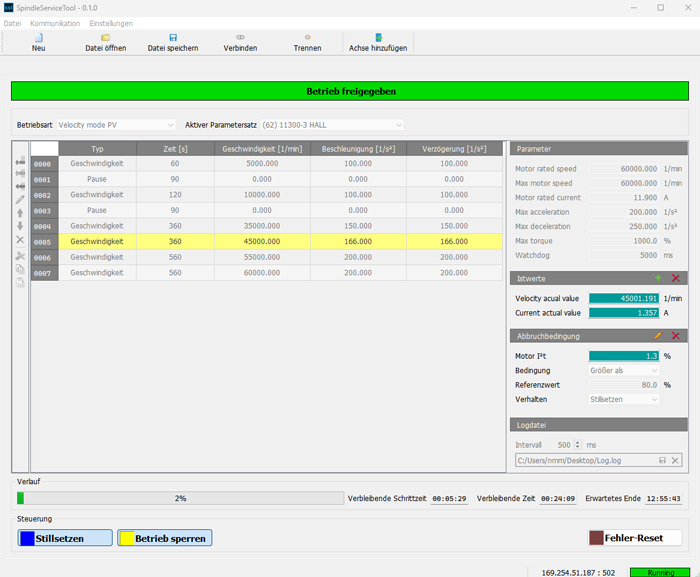The width and height of the screenshot is (700, 577).
Task: Edit Abbruchbedingung with the pencil icon
Action: pyautogui.click(x=658, y=336)
